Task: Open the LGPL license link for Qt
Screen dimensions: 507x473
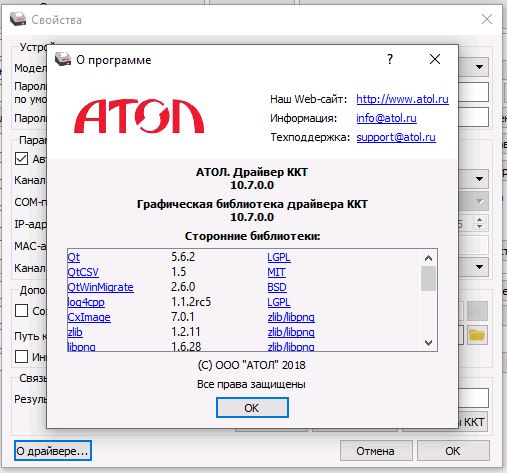Action: tap(279, 257)
